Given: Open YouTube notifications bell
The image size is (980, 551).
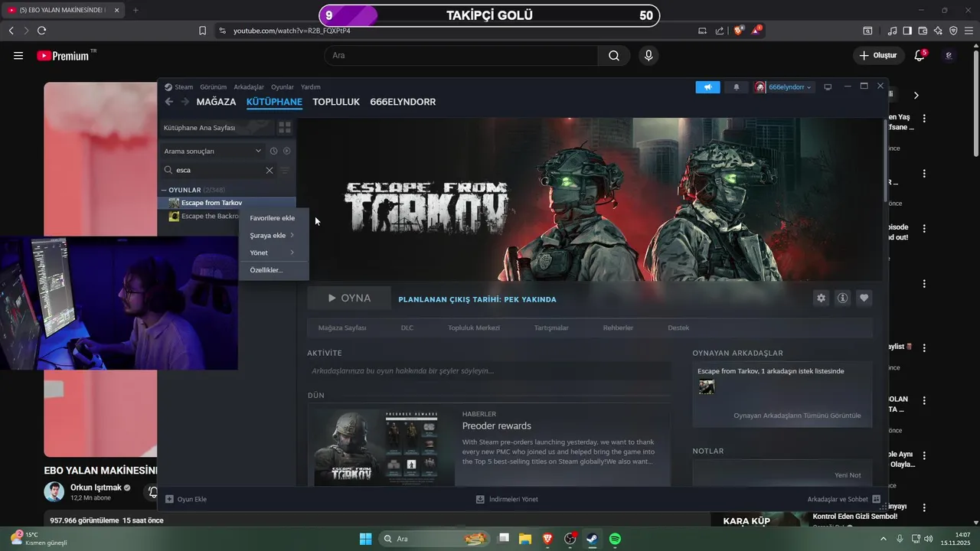Looking at the screenshot, I should 920,55.
